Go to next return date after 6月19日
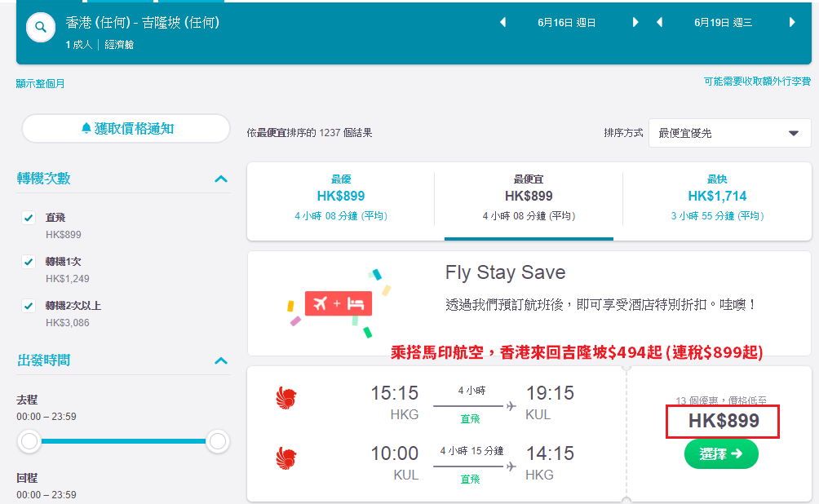The height and width of the screenshot is (504, 819). tap(792, 23)
